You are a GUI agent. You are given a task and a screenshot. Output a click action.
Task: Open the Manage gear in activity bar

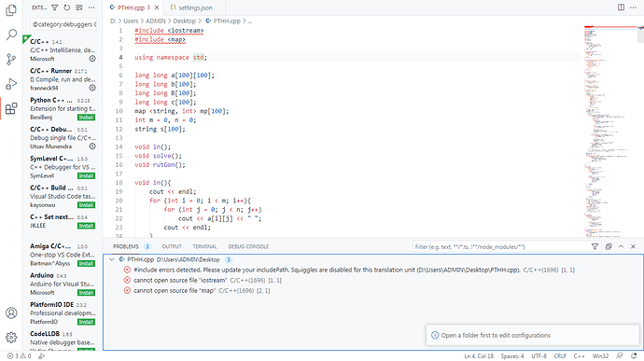[11, 337]
